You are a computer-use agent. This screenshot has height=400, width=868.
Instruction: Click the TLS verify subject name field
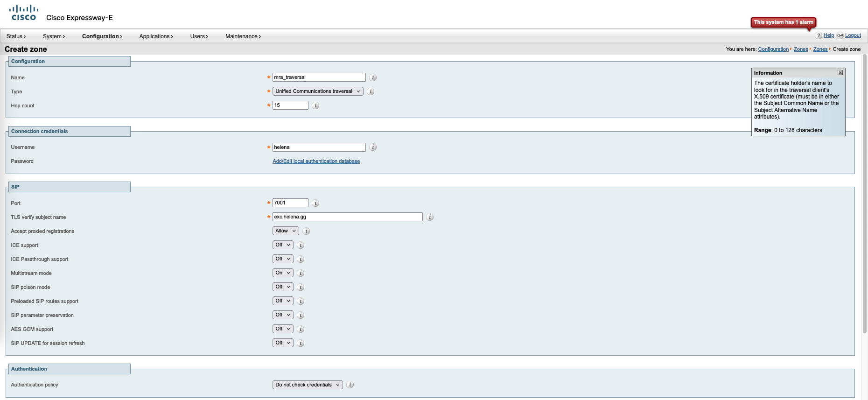(x=347, y=217)
